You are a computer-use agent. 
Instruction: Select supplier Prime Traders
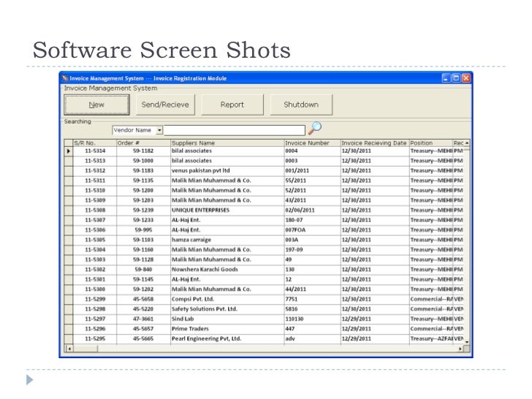227,329
